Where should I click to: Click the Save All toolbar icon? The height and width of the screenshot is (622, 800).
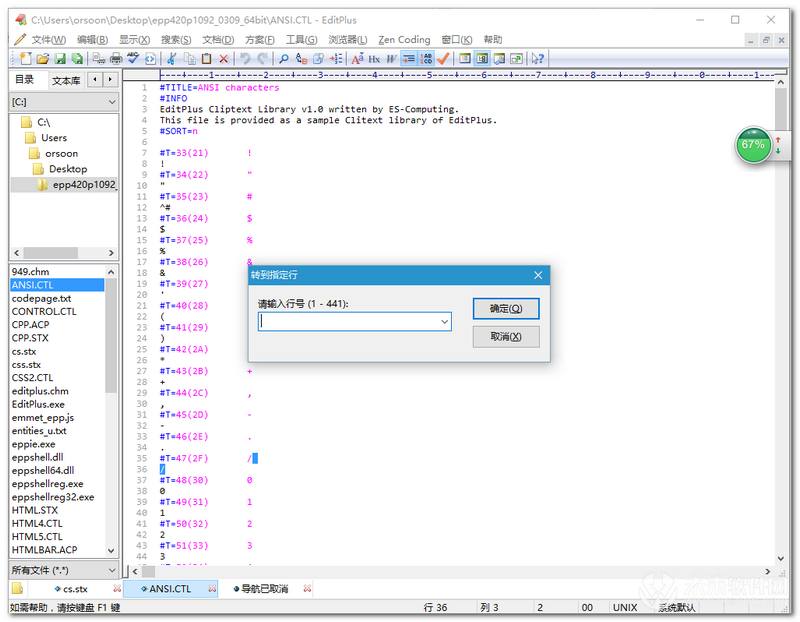point(77,59)
